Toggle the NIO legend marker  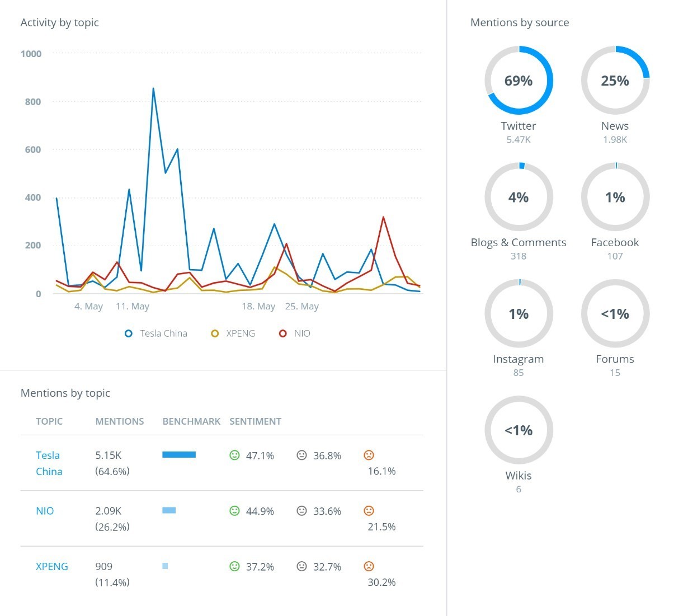(x=283, y=333)
